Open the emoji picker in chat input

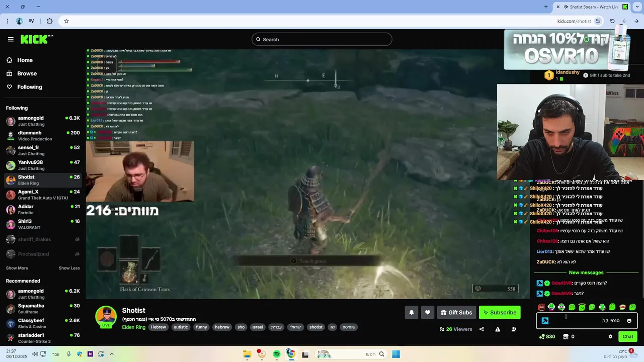coord(629,321)
